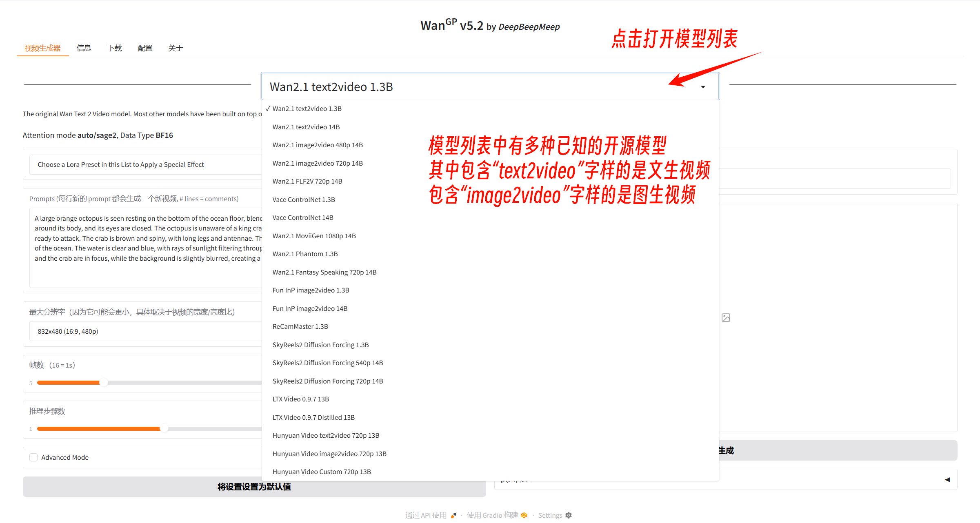Viewport: 980px width, 523px height.
Task: Open the 关于 tab
Action: pos(176,48)
